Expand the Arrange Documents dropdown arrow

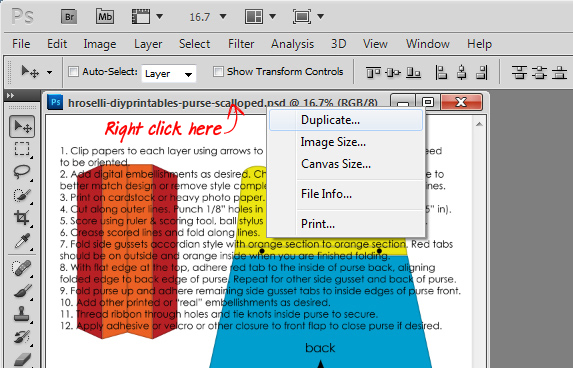tap(272, 16)
